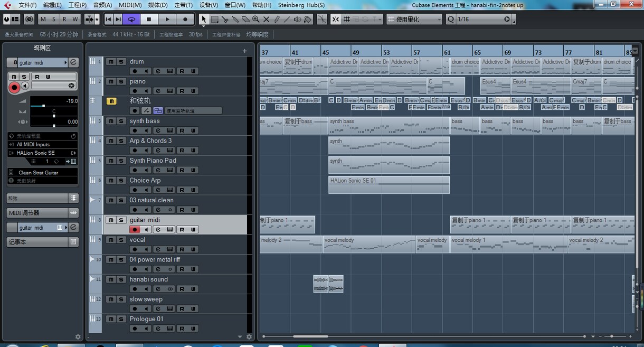Open inspector settings gear icon
The width and height of the screenshot is (644, 347).
(x=78, y=336)
